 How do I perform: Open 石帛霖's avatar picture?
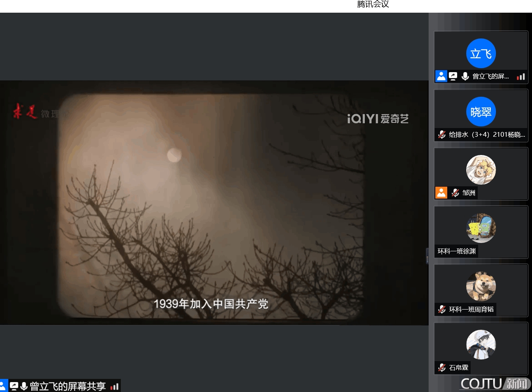coord(481,345)
